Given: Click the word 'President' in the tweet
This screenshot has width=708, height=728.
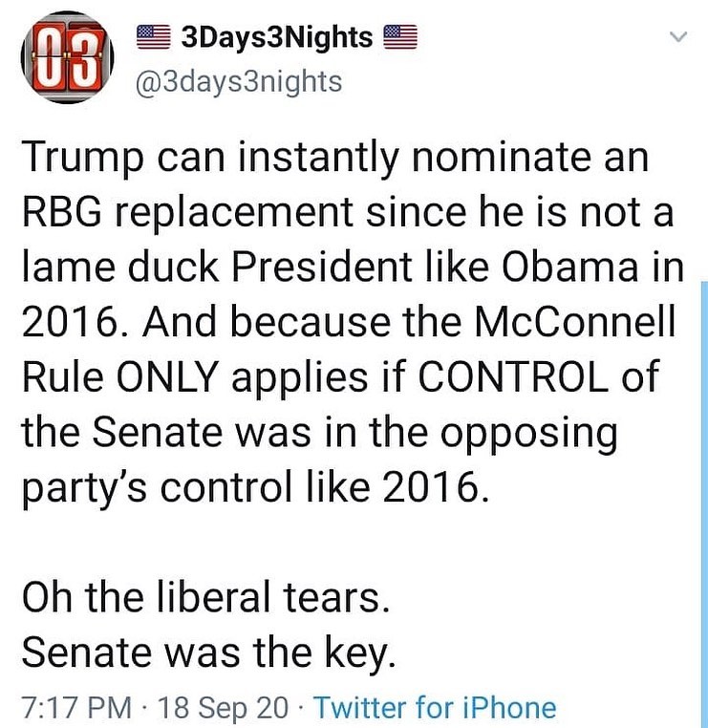Looking at the screenshot, I should 321,267.
